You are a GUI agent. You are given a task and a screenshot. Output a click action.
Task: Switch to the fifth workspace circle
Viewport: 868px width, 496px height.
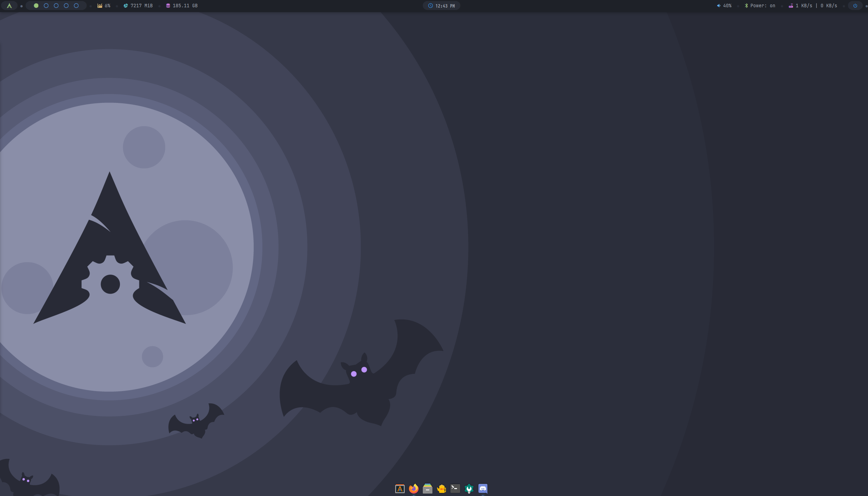[x=76, y=6]
